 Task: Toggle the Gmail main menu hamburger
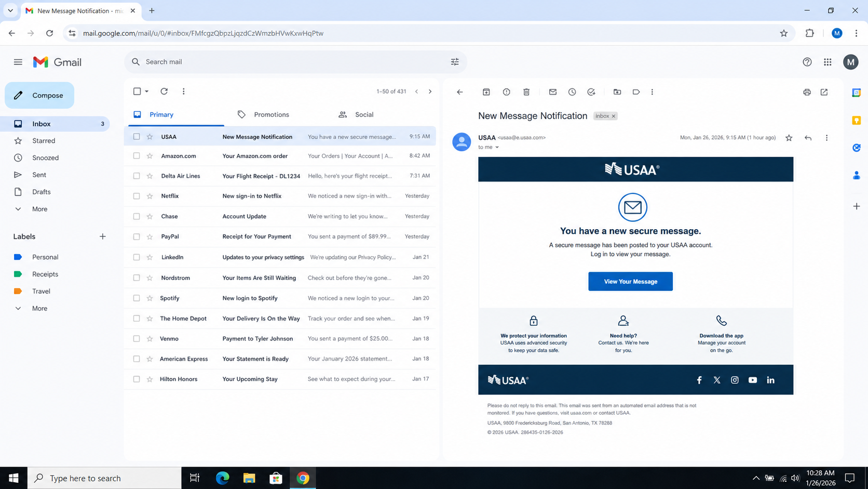(x=18, y=62)
